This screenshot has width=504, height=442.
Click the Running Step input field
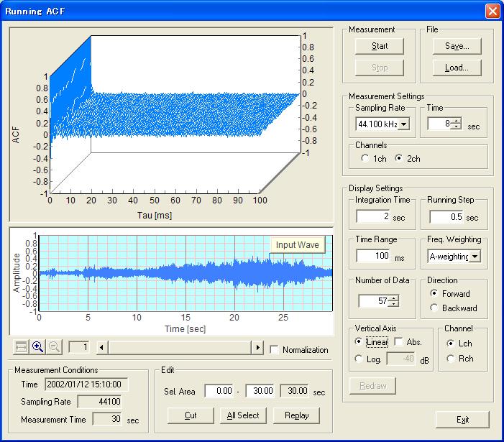coord(446,217)
